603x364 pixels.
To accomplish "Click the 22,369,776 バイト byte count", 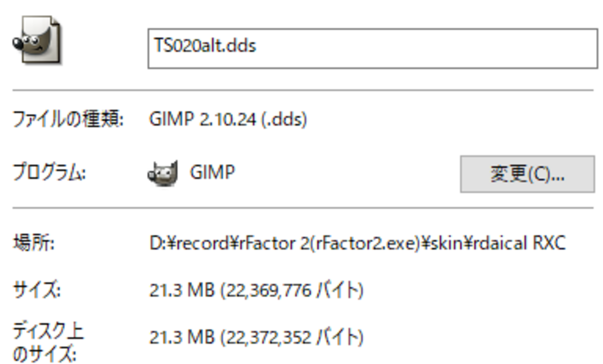I will click(x=292, y=291).
